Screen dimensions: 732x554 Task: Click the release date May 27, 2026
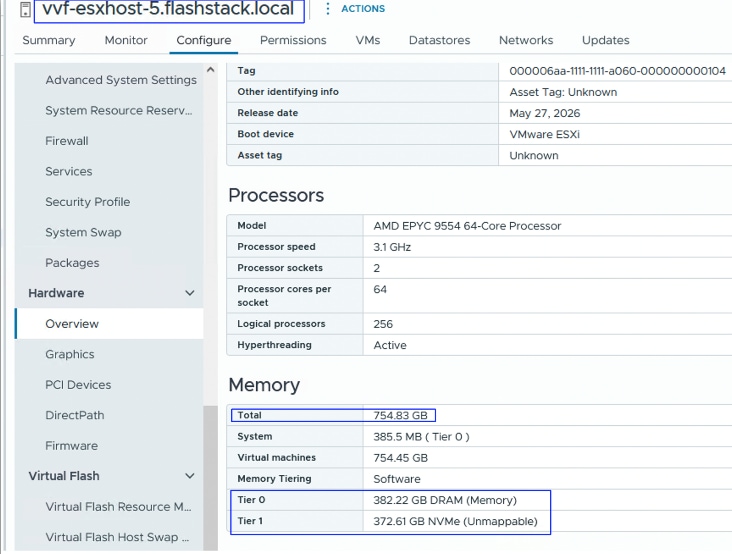click(x=544, y=113)
